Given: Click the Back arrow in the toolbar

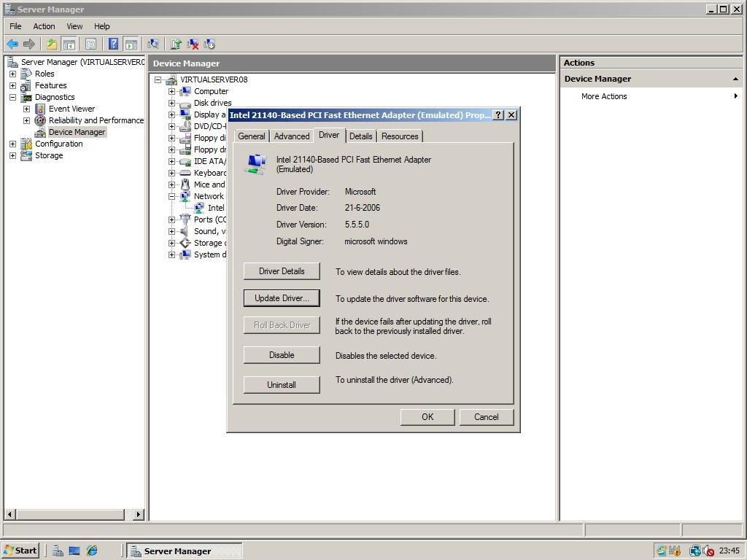Looking at the screenshot, I should [x=12, y=44].
